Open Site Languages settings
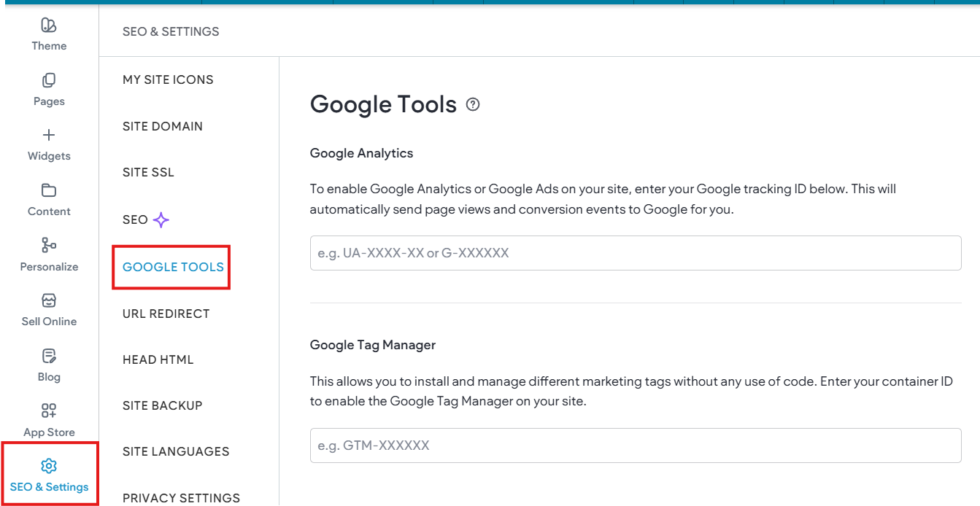The width and height of the screenshot is (980, 506). pos(176,451)
